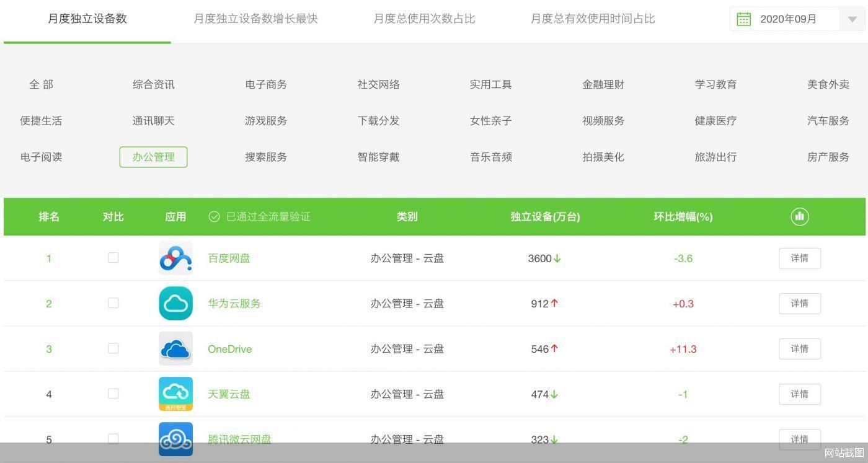The height and width of the screenshot is (463, 868).
Task: Select the 视频服务 category
Action: [x=603, y=121]
